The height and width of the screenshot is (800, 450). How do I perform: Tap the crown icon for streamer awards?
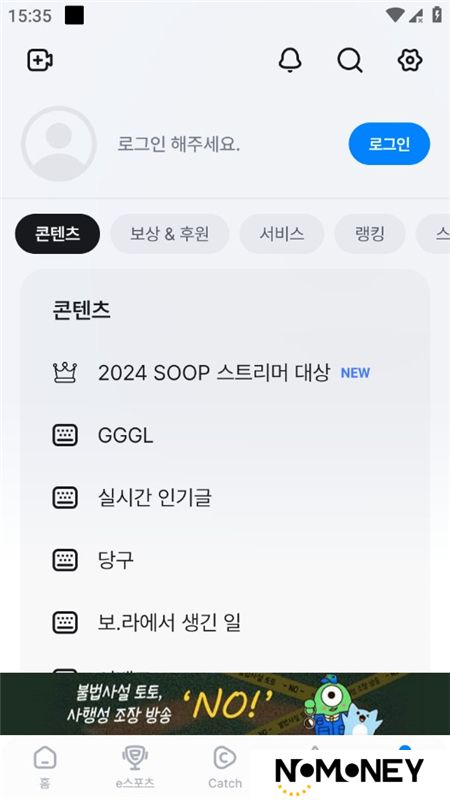pyautogui.click(x=65, y=373)
